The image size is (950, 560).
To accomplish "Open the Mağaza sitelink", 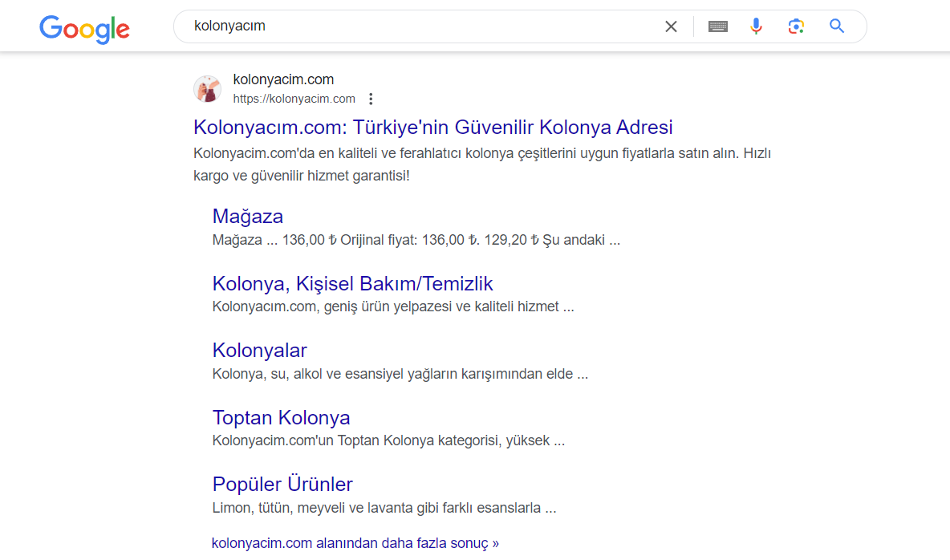I will point(247,217).
